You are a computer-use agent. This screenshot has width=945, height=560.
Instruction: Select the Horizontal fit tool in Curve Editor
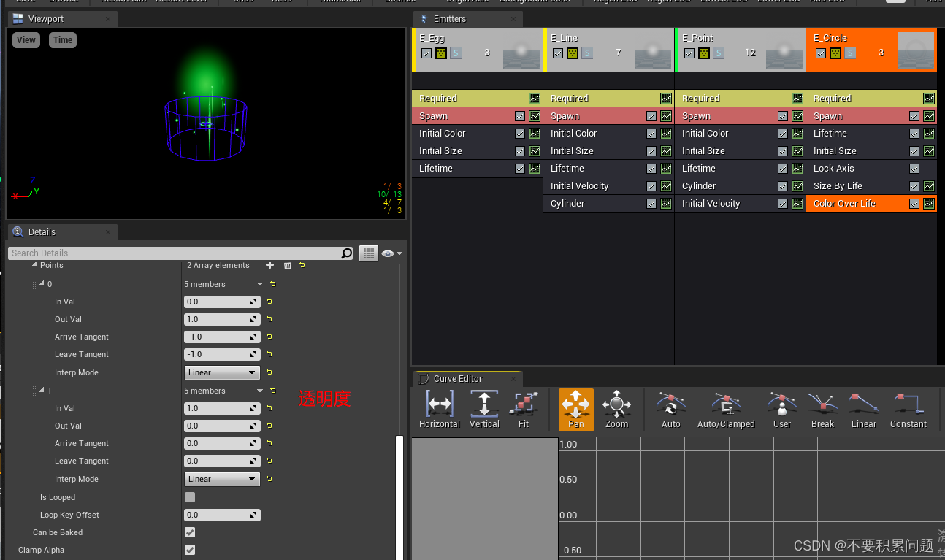click(x=439, y=410)
